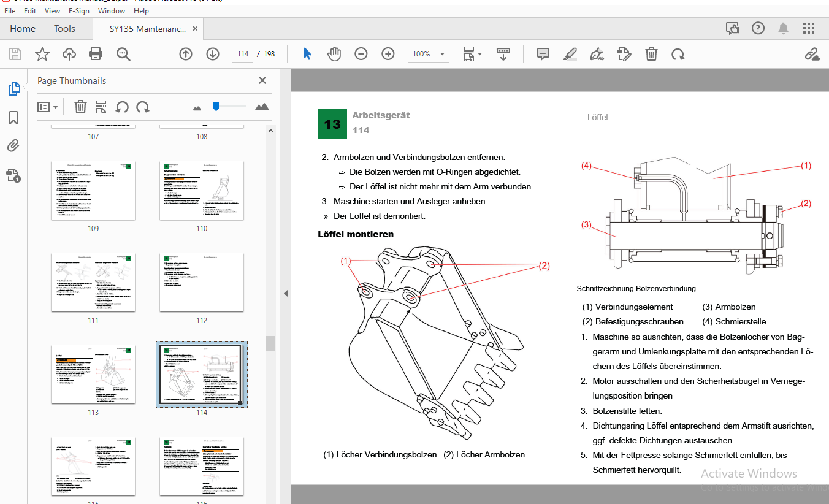Select page 112 thumbnail
The height and width of the screenshot is (504, 829).
click(202, 283)
